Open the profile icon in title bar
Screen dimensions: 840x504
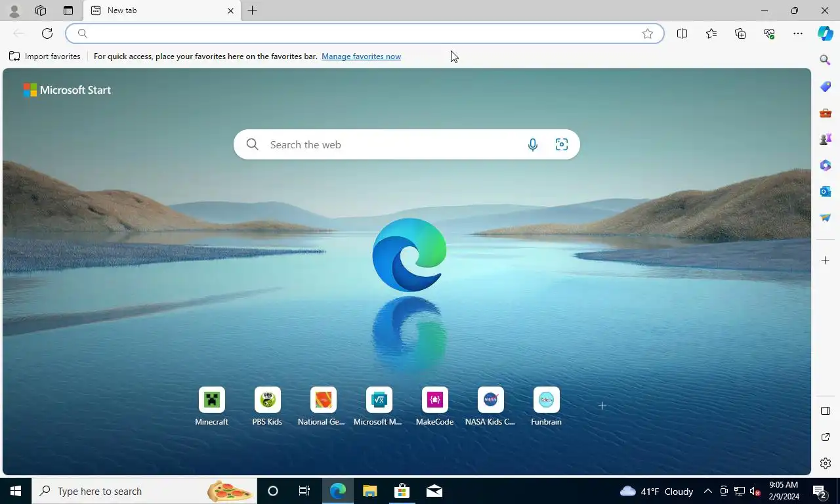pos(14,10)
